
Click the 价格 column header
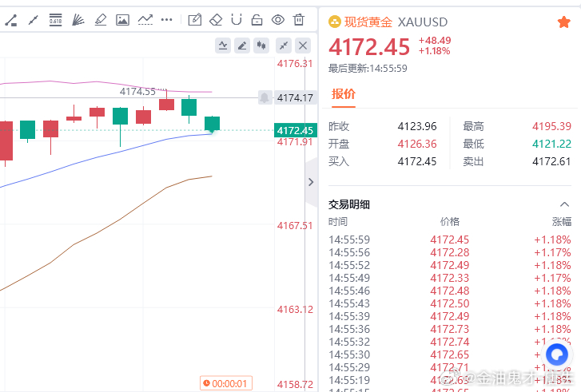(450, 222)
